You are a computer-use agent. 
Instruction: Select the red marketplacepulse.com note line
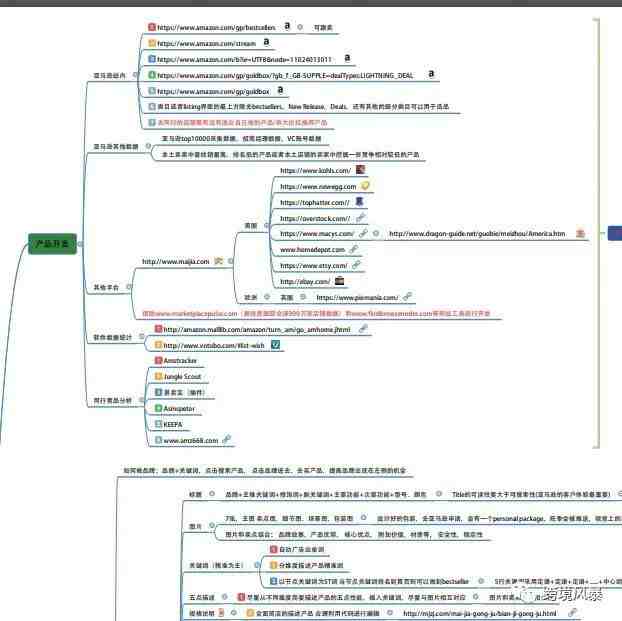[316, 313]
